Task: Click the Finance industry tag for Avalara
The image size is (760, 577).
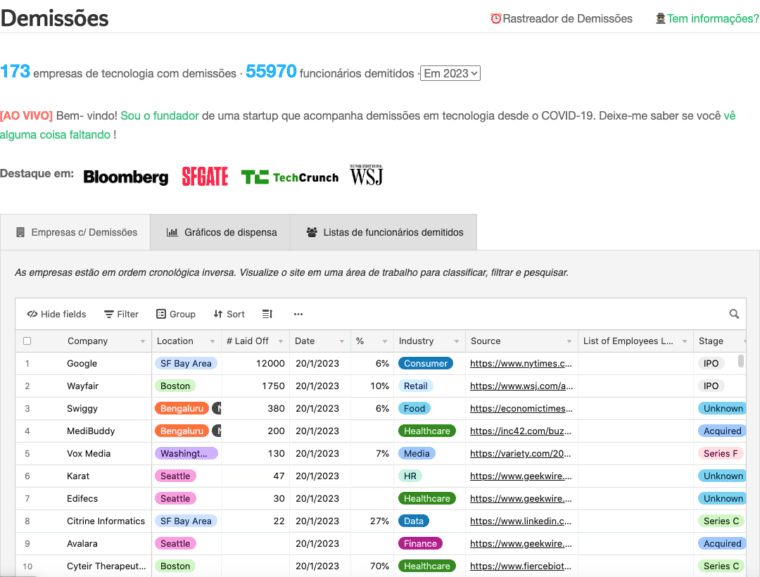Action: pyautogui.click(x=420, y=544)
